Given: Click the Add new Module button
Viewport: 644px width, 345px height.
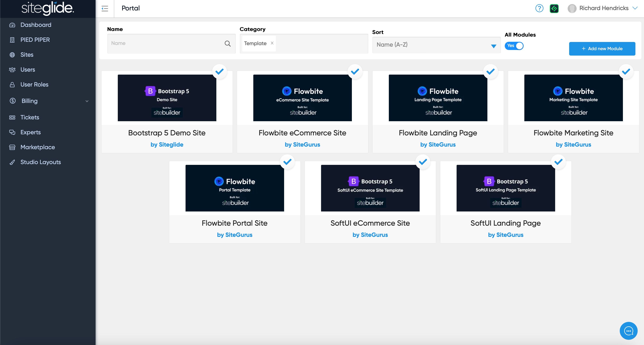Looking at the screenshot, I should click(x=602, y=49).
